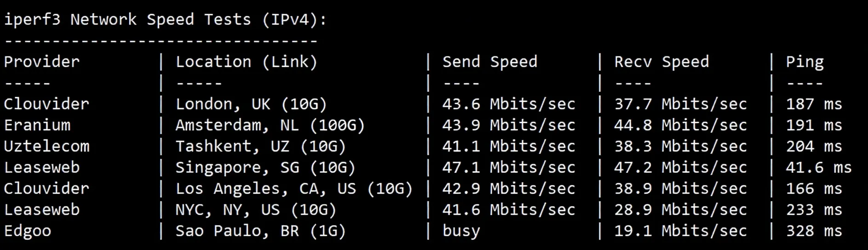Click the Edgoo provider entry
Screen dimensions: 868x250
click(x=28, y=231)
